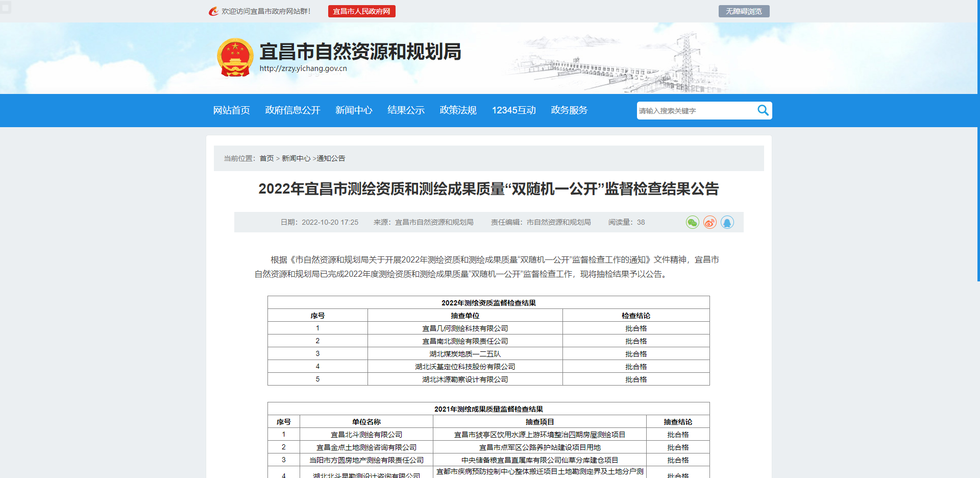Click the search magnifier icon
The height and width of the screenshot is (478, 980).
pos(763,110)
